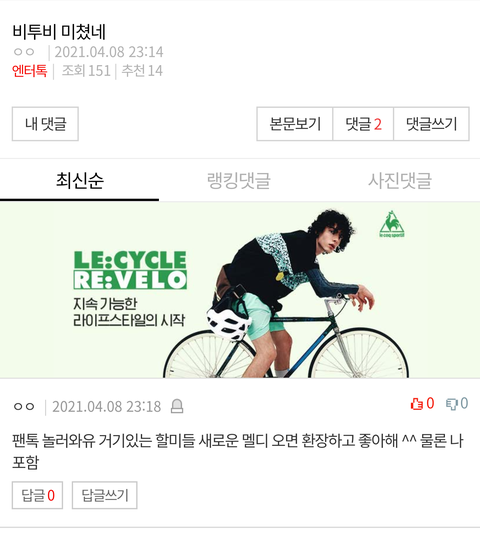Show the 댓글 2 comment list
This screenshot has height=533, width=480.
click(363, 124)
